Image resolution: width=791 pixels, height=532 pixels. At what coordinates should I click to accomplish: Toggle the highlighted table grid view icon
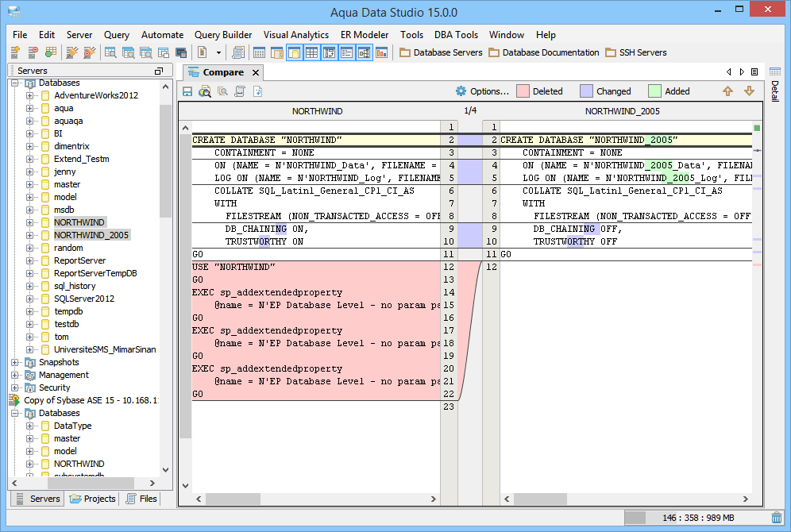312,52
